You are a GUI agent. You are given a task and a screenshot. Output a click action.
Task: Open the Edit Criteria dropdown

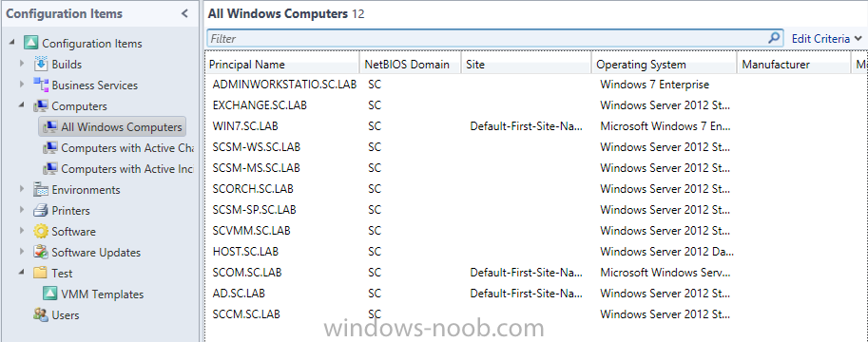click(827, 39)
